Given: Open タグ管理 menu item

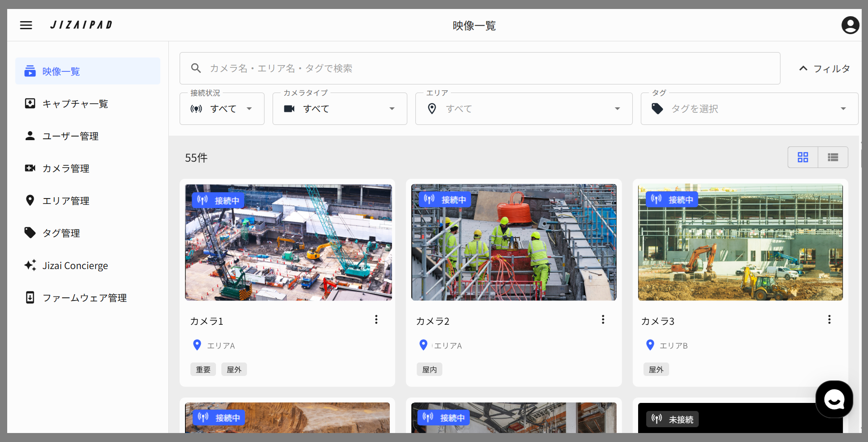Looking at the screenshot, I should click(x=88, y=233).
